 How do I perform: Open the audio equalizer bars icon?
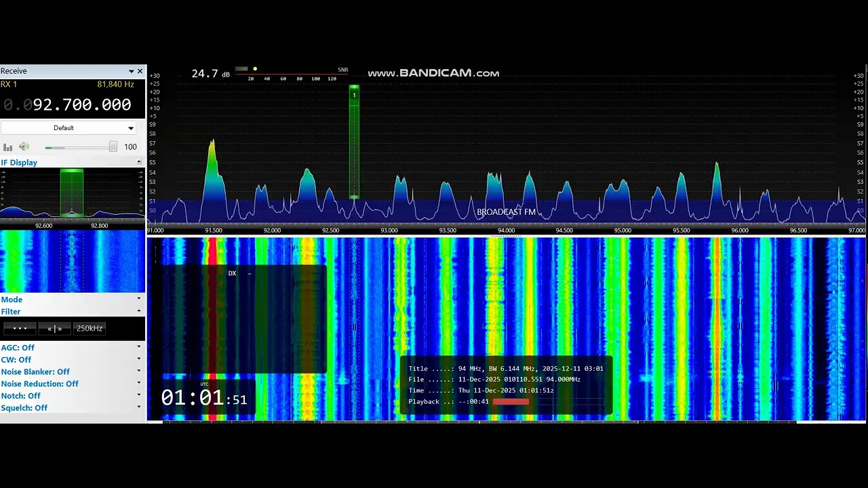pyautogui.click(x=8, y=147)
